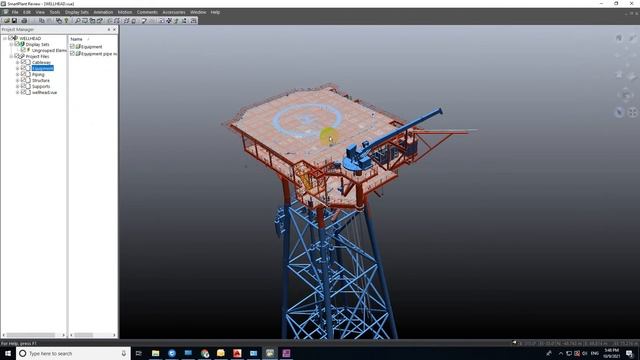Screen dimensions: 640x360
Task: Toggle the Ungrouped Elements checkbox
Action: 23,50
